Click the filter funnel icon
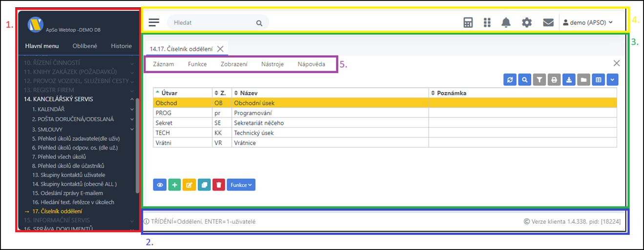This screenshot has height=250, width=644. click(x=539, y=80)
